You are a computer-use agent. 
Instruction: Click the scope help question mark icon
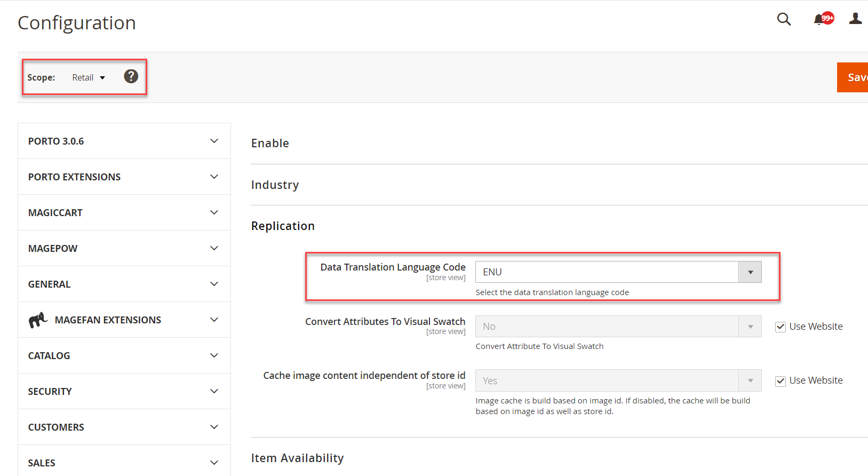(x=131, y=77)
